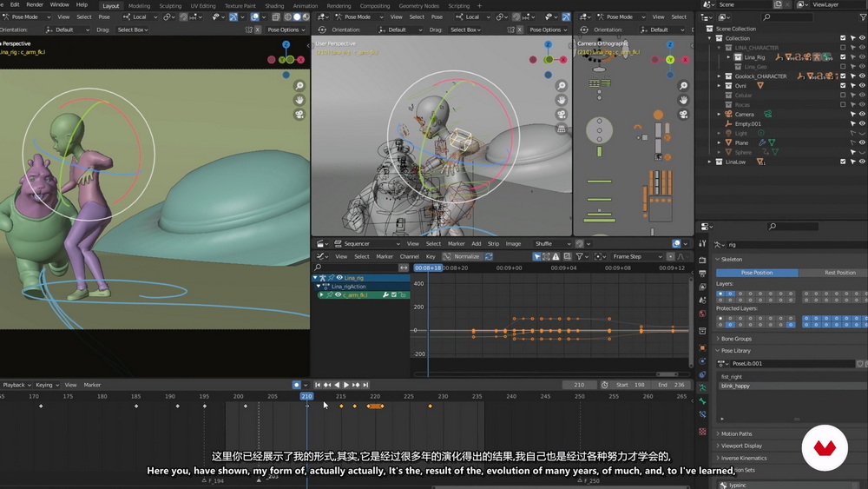Image resolution: width=868 pixels, height=489 pixels.
Task: Toggle Ovni collection checkbox
Action: (843, 86)
